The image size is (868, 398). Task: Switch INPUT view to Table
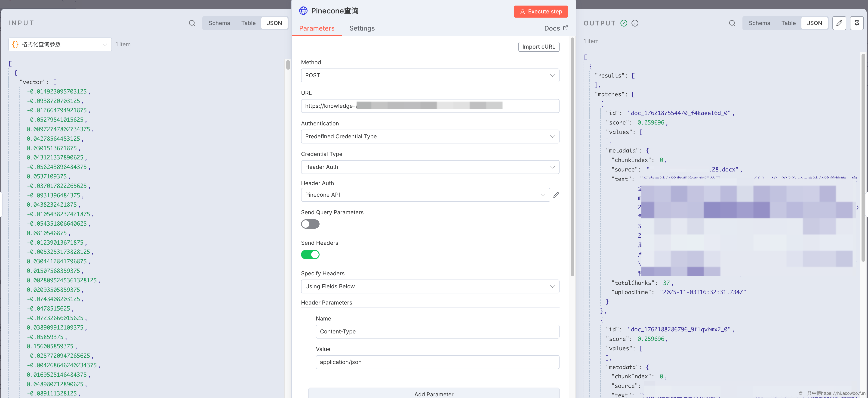point(248,23)
